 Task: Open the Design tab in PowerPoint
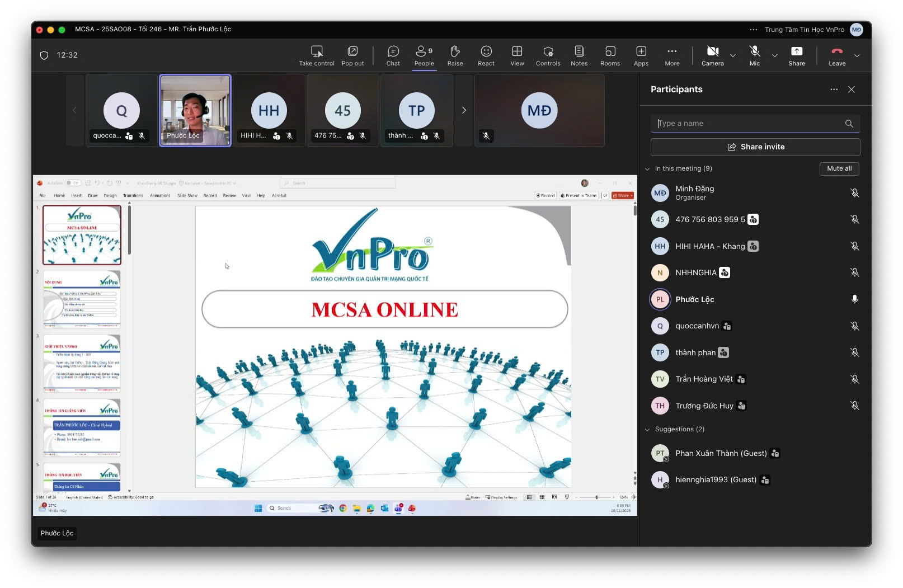click(110, 196)
